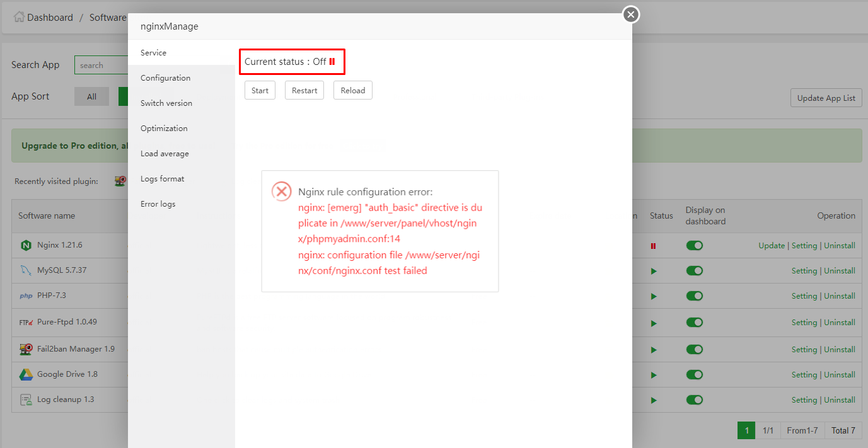Select the All app sort filter
Image resolution: width=868 pixels, height=448 pixels.
91,96
